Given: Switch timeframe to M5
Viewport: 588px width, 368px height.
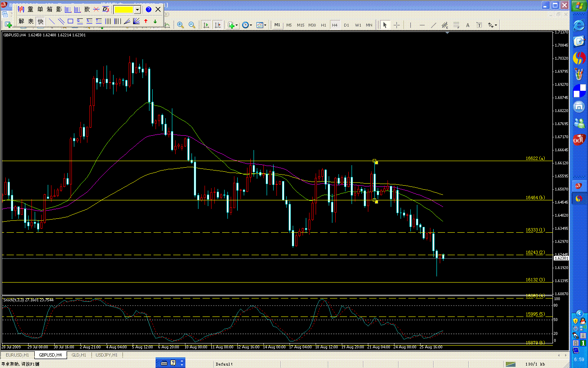Looking at the screenshot, I should click(x=289, y=25).
